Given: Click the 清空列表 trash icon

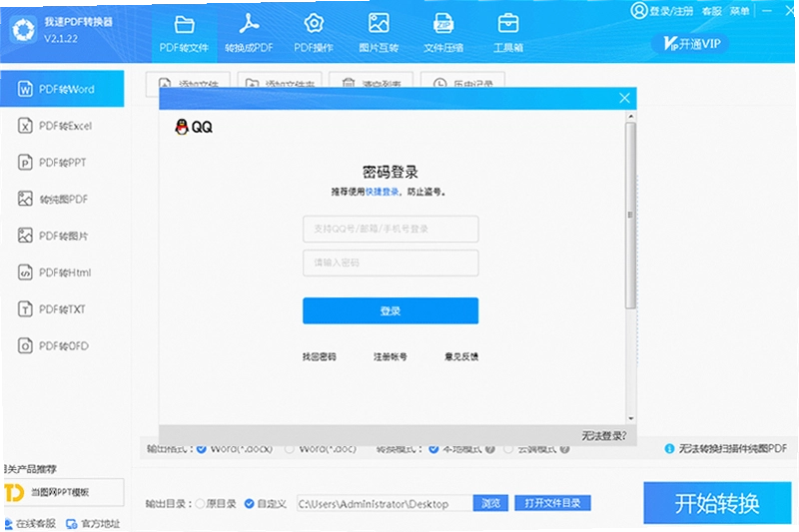Looking at the screenshot, I should 349,83.
